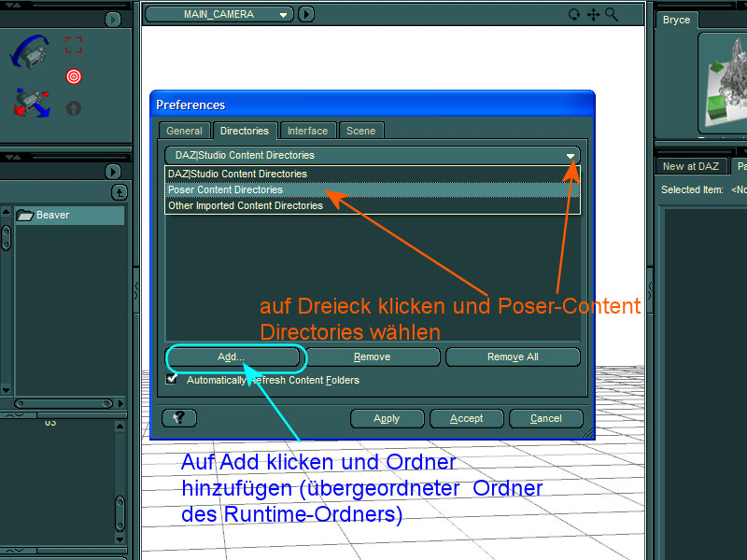The height and width of the screenshot is (560, 747).
Task: Click content list vertical scrollbar up arrow
Action: point(6,212)
